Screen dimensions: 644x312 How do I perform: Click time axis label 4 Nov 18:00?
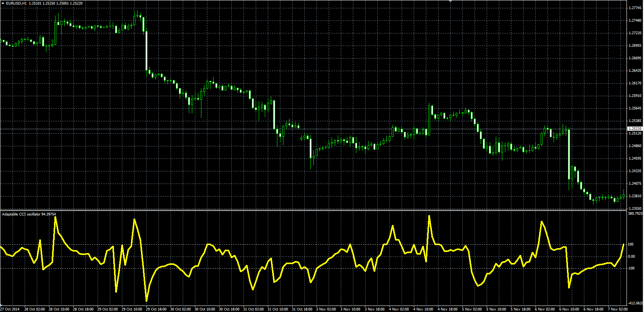coord(448,309)
